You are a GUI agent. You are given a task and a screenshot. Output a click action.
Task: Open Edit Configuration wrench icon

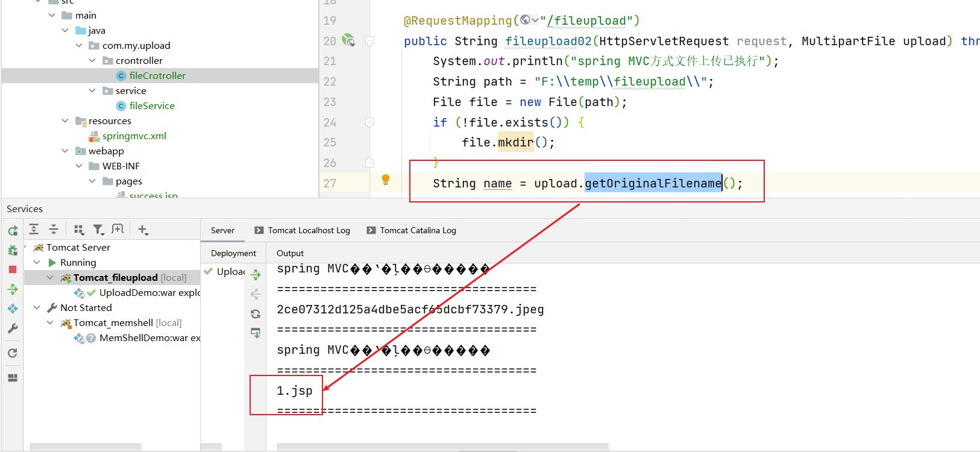coord(13,328)
